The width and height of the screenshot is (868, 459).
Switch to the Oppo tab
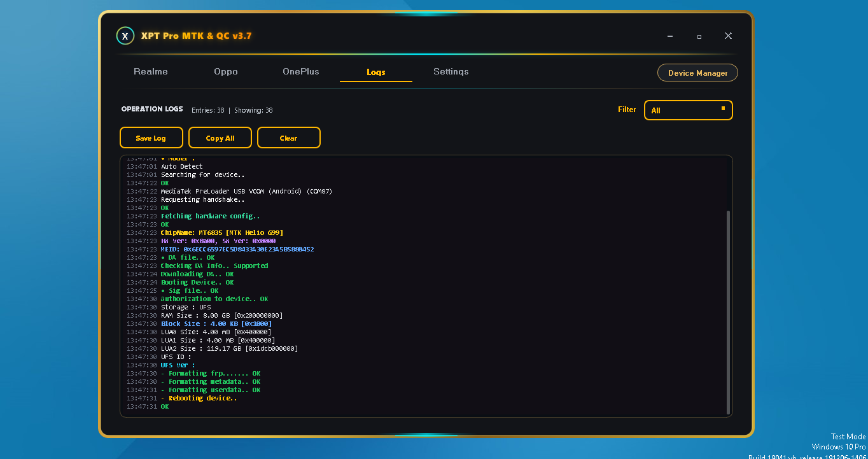click(x=226, y=72)
